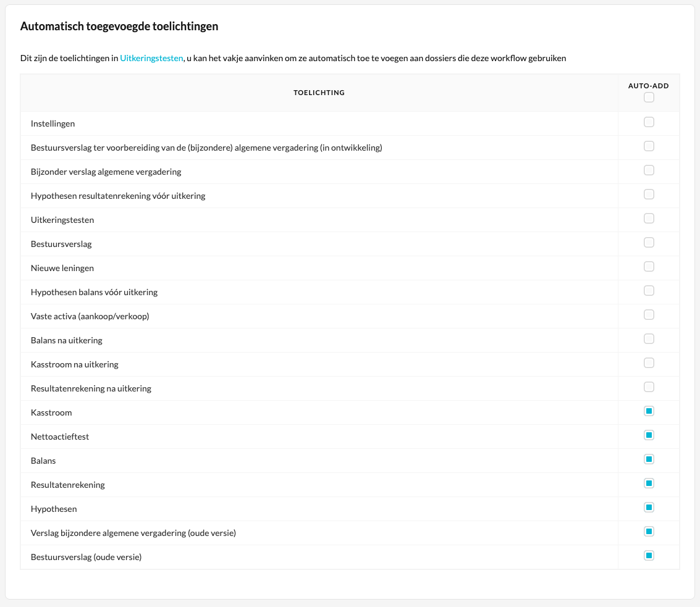Uncheck the Hypothesen auto-add checkbox
The height and width of the screenshot is (607, 700).
pyautogui.click(x=649, y=508)
